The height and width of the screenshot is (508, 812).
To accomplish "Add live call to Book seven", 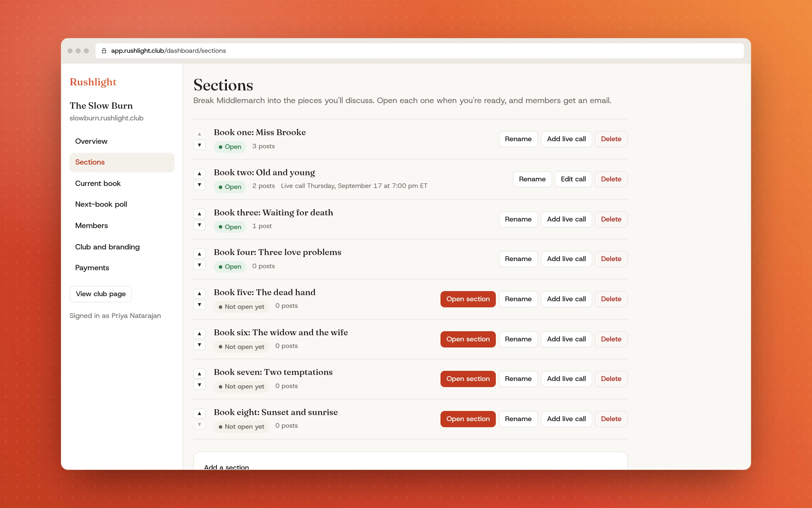I will pyautogui.click(x=566, y=379).
